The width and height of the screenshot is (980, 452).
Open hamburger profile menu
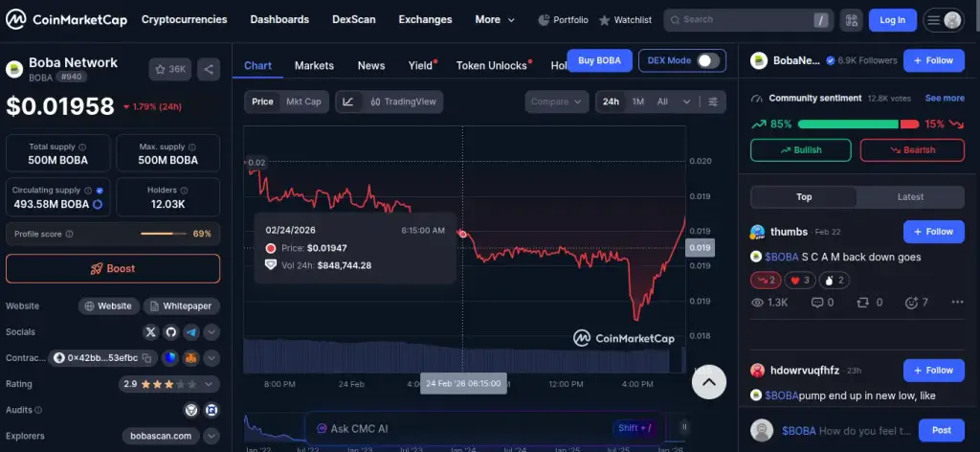click(x=944, y=20)
